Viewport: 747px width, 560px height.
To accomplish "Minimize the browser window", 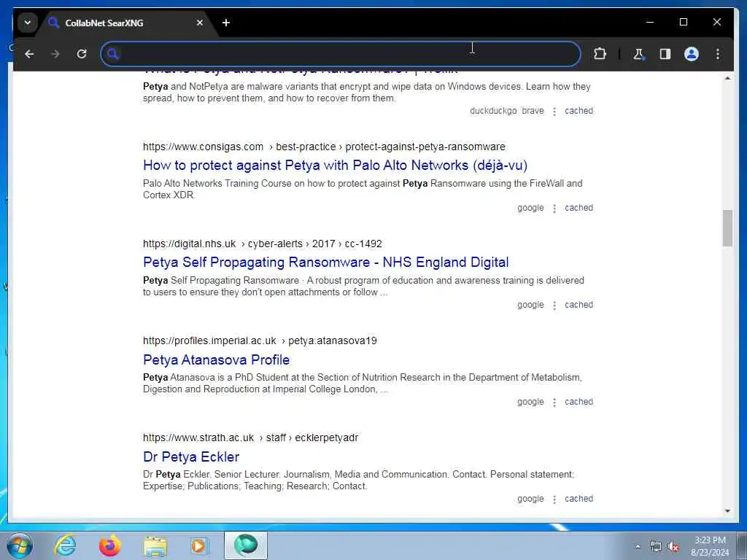I will [650, 23].
